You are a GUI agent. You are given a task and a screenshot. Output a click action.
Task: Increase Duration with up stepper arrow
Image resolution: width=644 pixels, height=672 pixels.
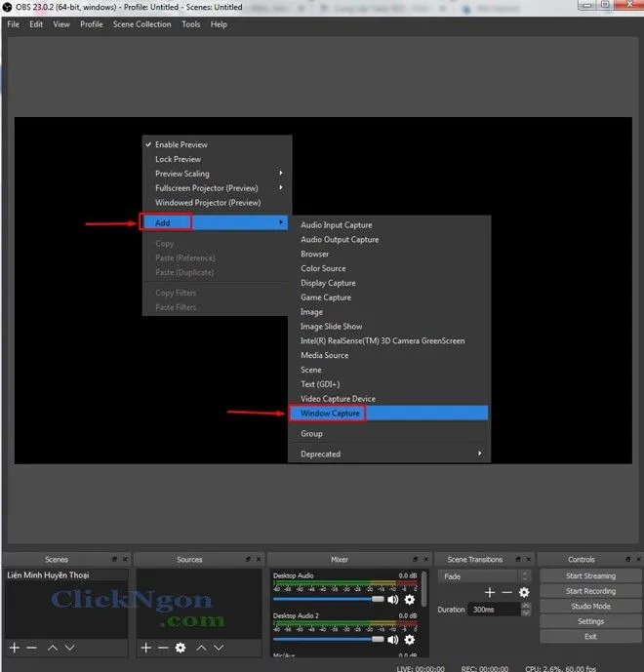[526, 606]
